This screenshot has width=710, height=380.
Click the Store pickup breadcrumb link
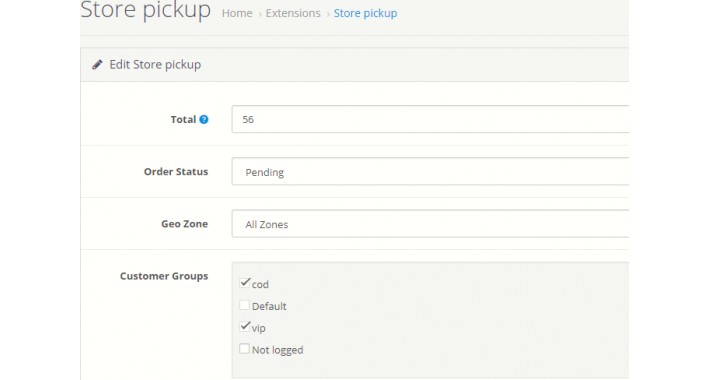tap(365, 13)
